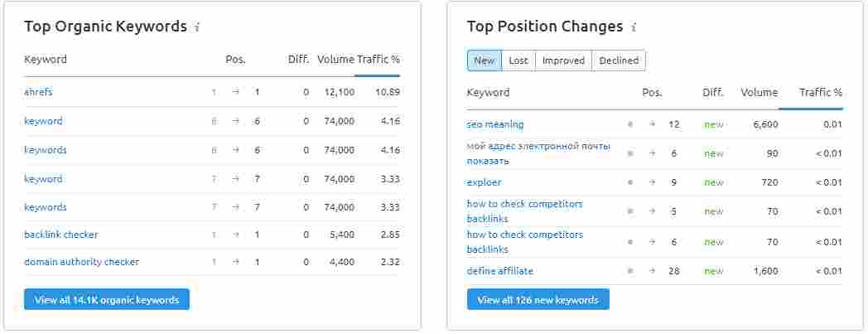Sort organic keywords by Pos. column
The width and height of the screenshot is (868, 334).
click(x=235, y=60)
